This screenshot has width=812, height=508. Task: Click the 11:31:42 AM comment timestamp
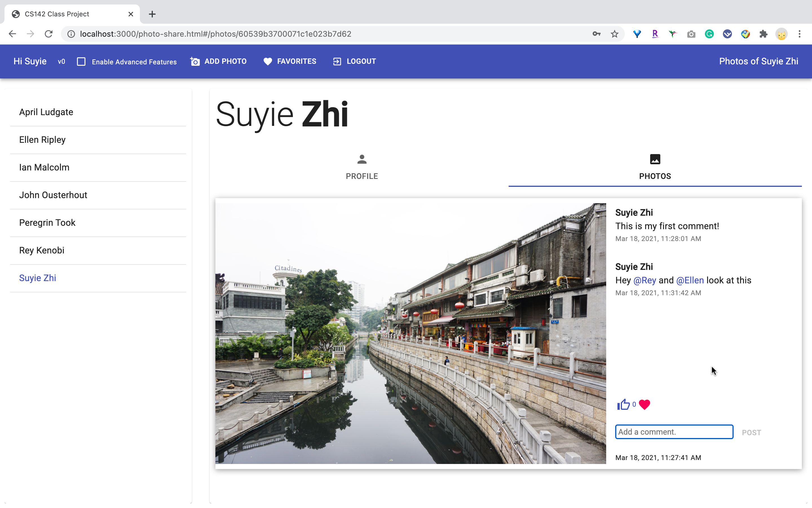pyautogui.click(x=658, y=293)
